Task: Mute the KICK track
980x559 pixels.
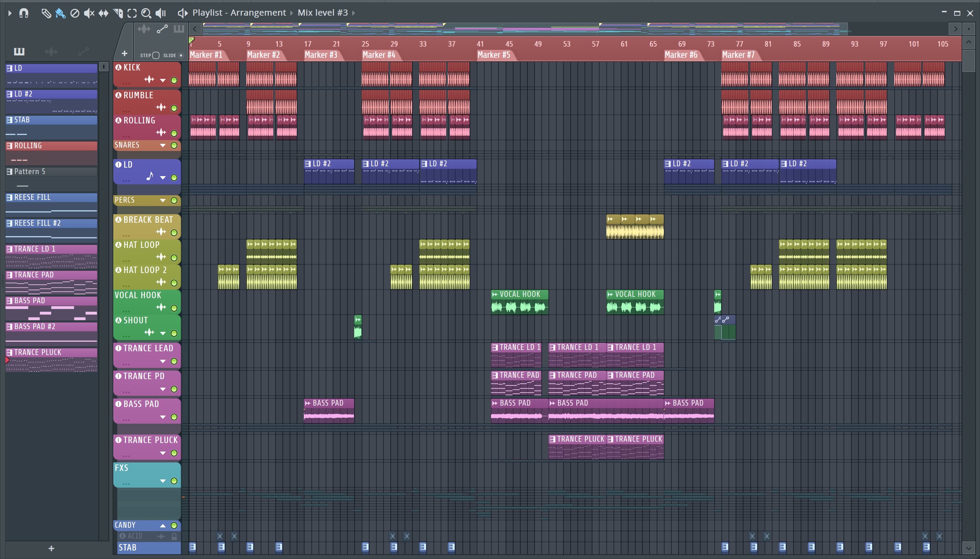Action: 174,80
